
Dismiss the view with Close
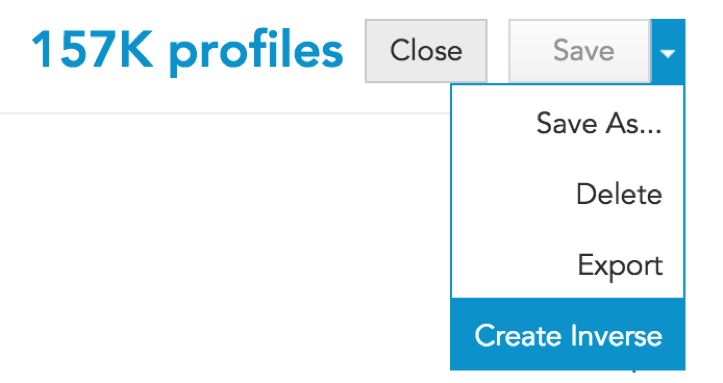[426, 51]
